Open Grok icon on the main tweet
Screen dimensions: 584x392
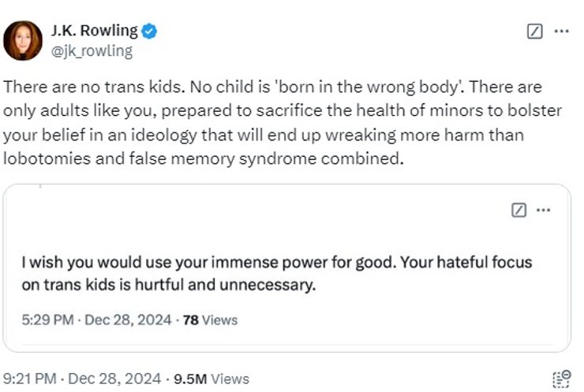coord(534,32)
